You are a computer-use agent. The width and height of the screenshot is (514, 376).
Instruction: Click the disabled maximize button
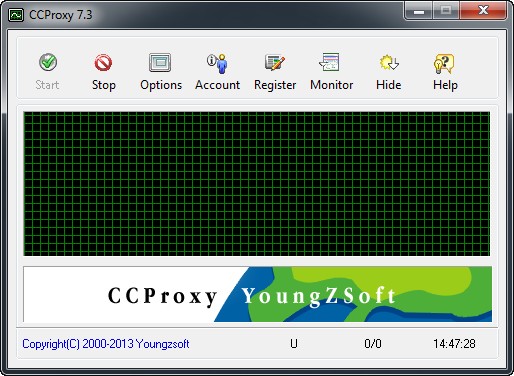click(x=446, y=11)
